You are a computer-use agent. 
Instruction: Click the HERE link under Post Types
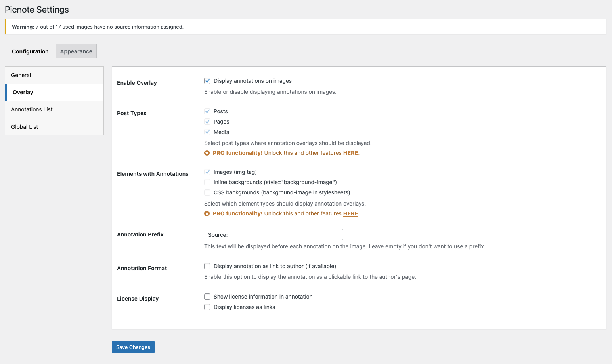(350, 153)
